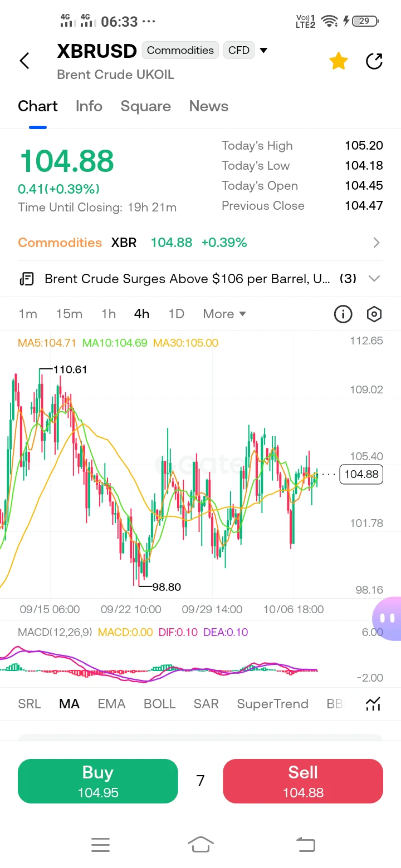Switch to the Chart tab

38,106
